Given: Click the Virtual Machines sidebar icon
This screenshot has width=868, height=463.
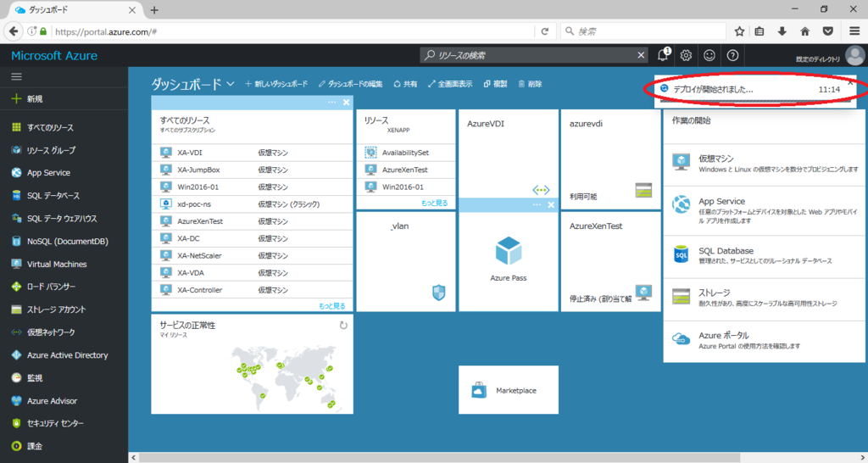Looking at the screenshot, I should pyautogui.click(x=17, y=265).
